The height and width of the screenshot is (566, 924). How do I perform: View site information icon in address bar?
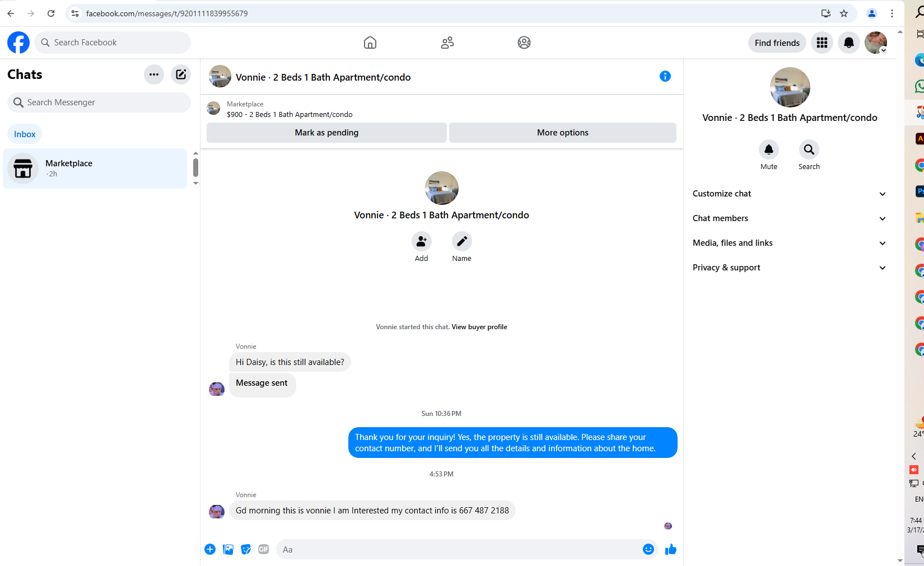pyautogui.click(x=75, y=13)
